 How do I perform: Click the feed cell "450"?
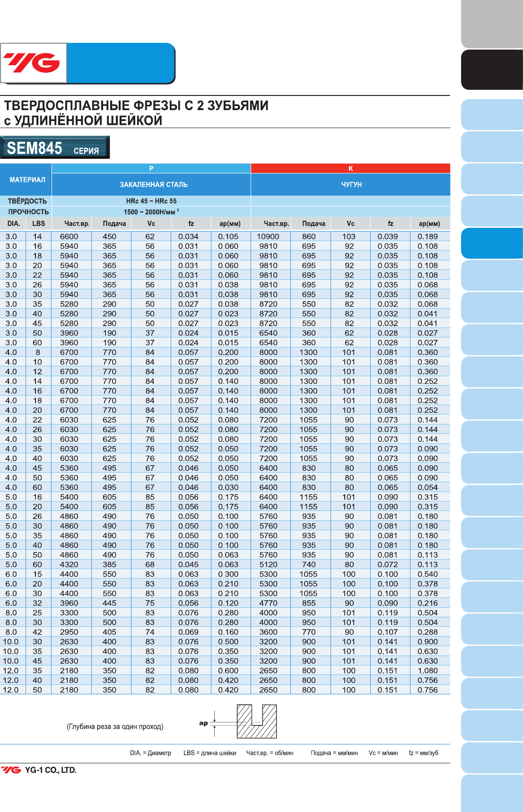(x=109, y=236)
